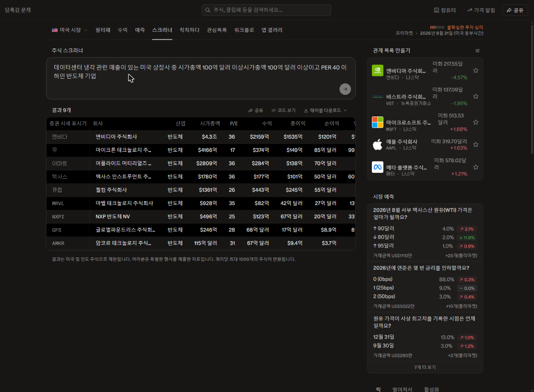The height and width of the screenshot is (392, 534).
Task: Expand the 테이블 다운로드 dropdown
Action: pyautogui.click(x=325, y=111)
